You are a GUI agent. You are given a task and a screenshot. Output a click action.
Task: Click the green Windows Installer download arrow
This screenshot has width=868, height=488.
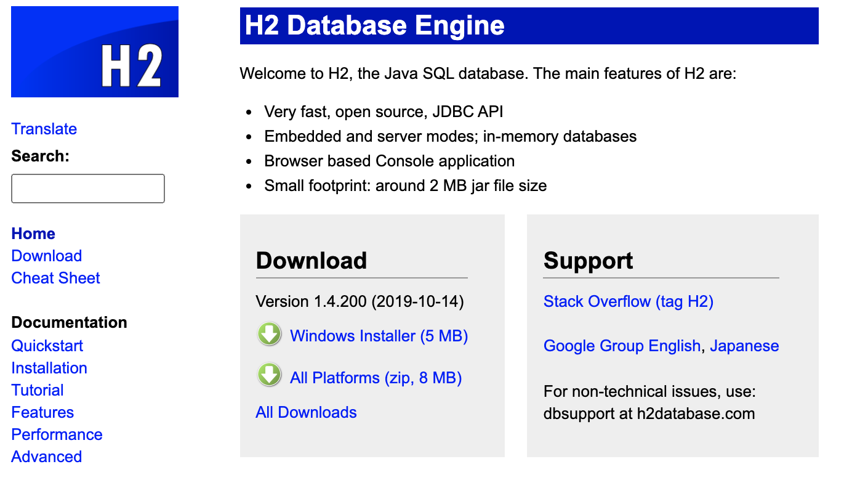point(269,335)
